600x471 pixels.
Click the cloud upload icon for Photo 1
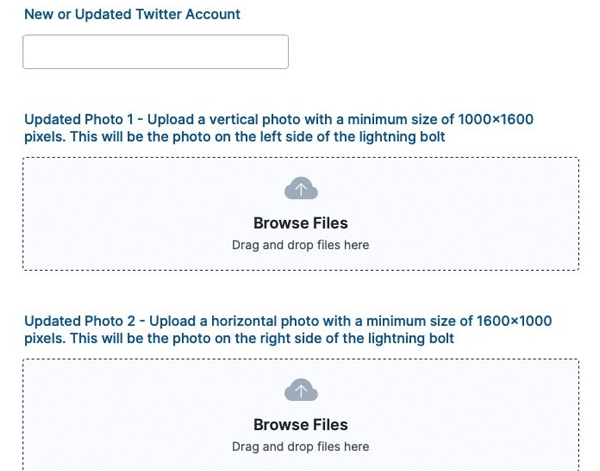point(301,188)
